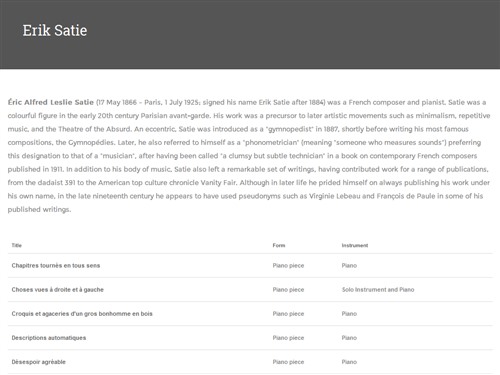Click the Erik Satie page heading

55,30
